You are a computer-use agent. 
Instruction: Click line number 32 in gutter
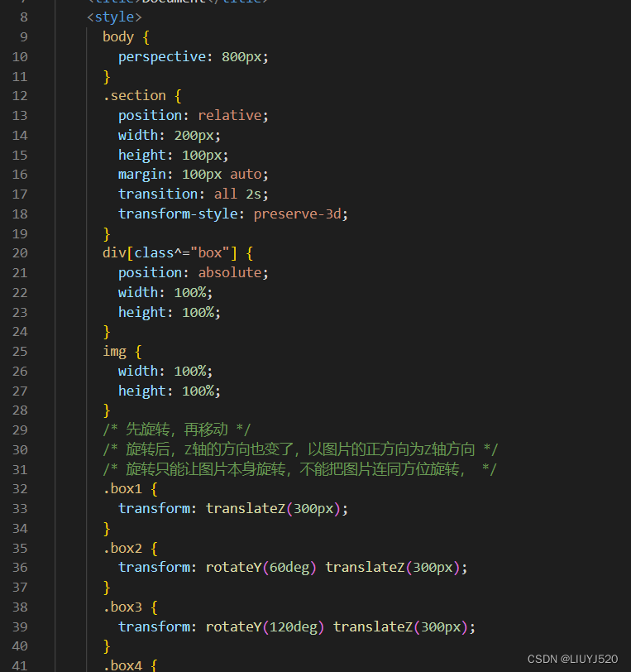coord(20,489)
